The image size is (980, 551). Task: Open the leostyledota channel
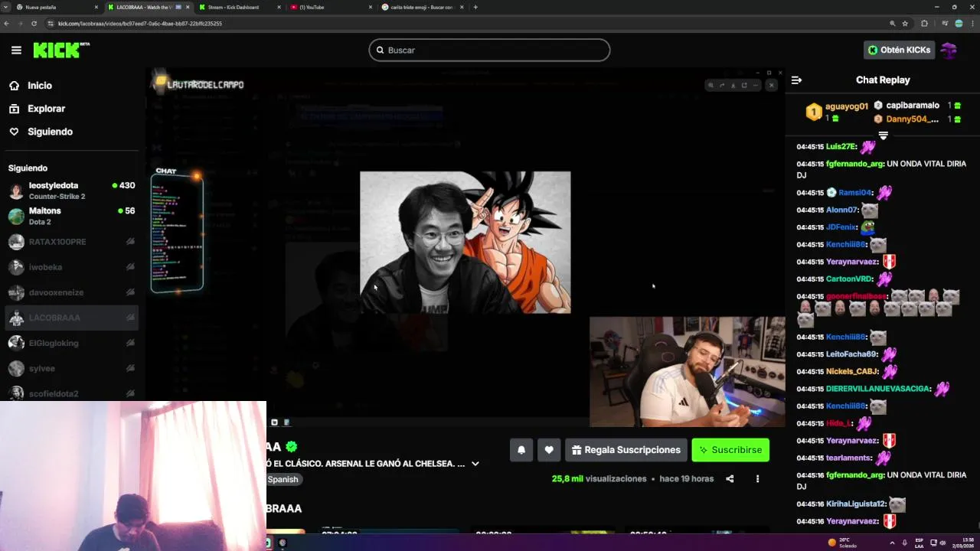click(71, 191)
